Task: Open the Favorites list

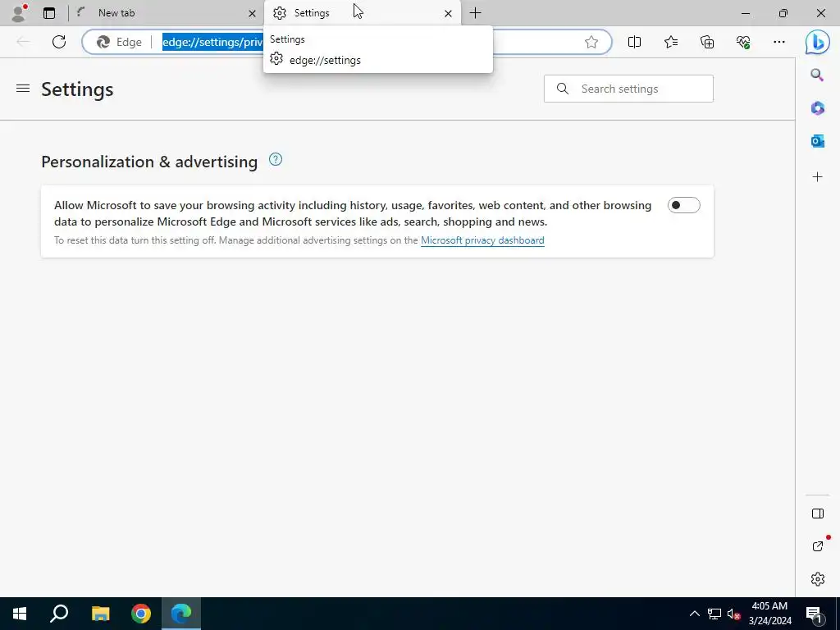Action: (671, 42)
